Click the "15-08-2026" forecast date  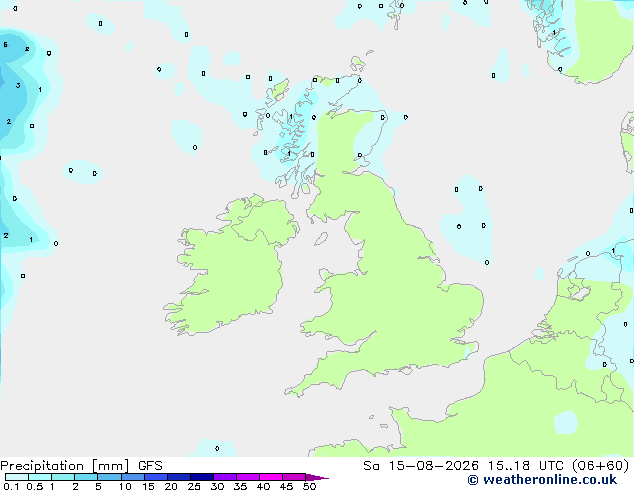(x=433, y=466)
